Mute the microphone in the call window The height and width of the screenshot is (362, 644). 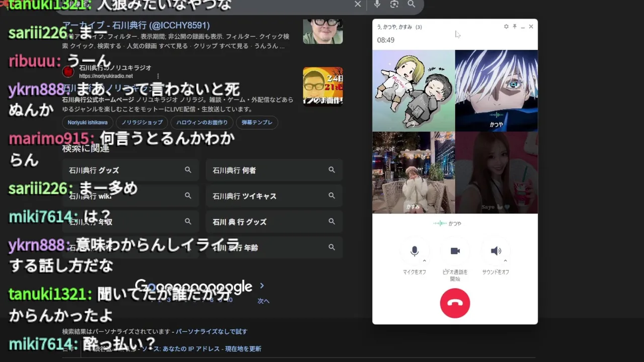click(414, 251)
